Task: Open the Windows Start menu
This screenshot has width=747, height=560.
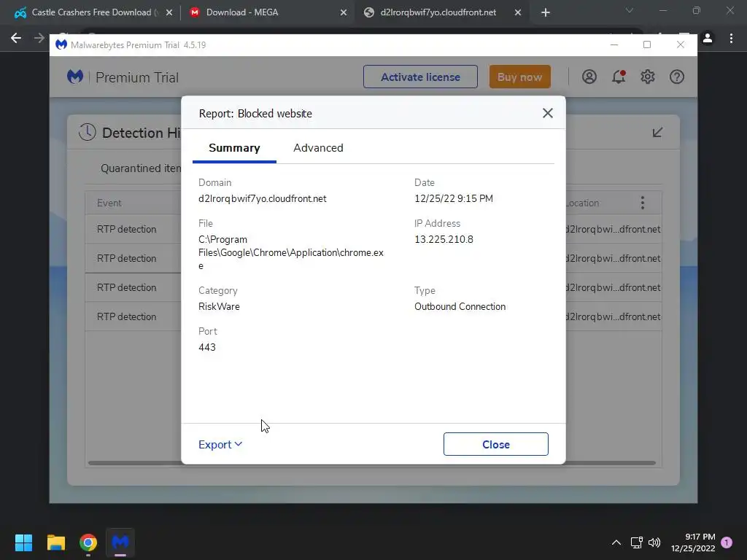Action: point(23,542)
